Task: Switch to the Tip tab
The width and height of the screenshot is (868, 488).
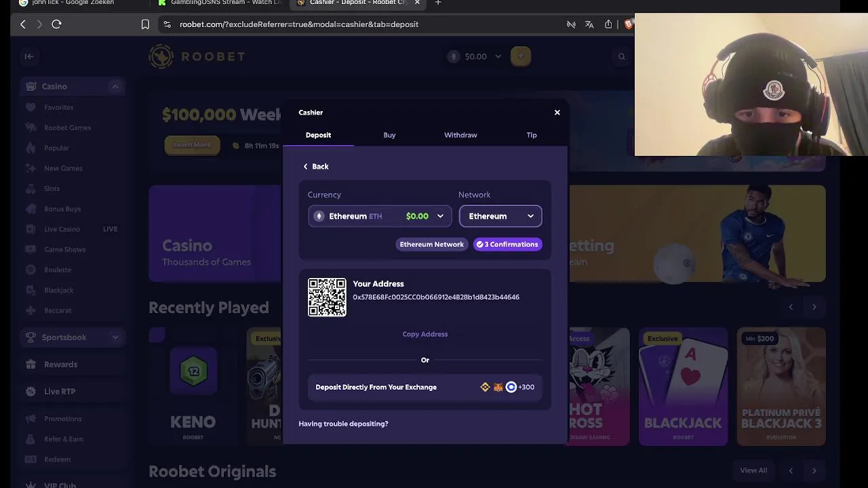Action: (532, 135)
